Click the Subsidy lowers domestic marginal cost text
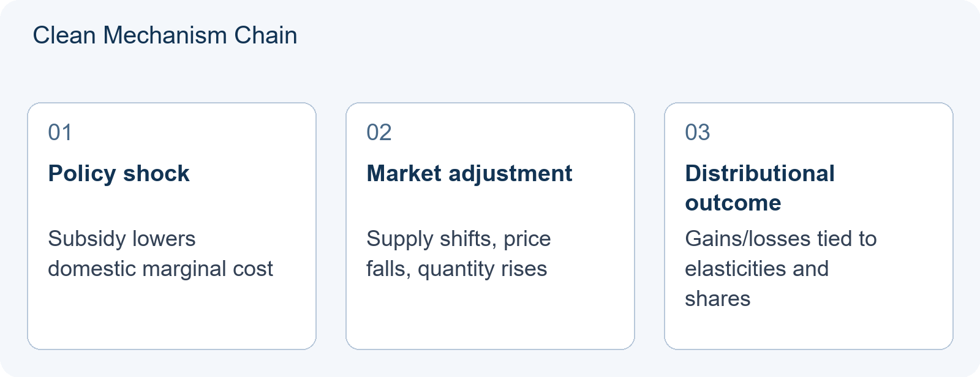980x377 pixels. [160, 253]
